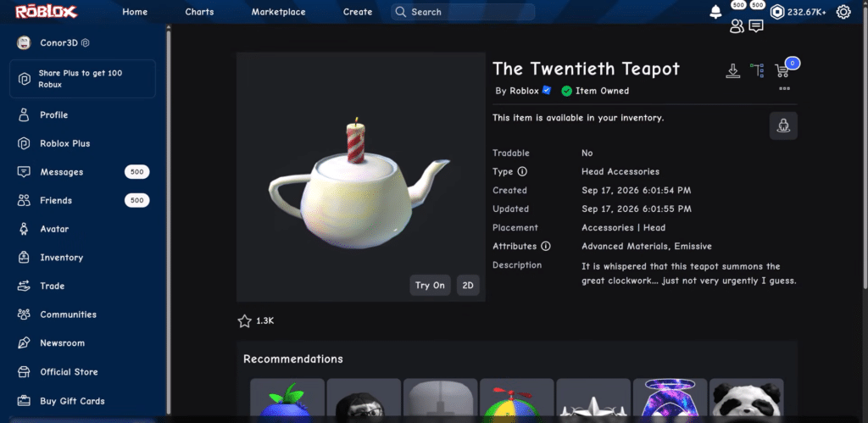Click the Profile sidebar icon
The width and height of the screenshot is (868, 423).
tap(23, 115)
